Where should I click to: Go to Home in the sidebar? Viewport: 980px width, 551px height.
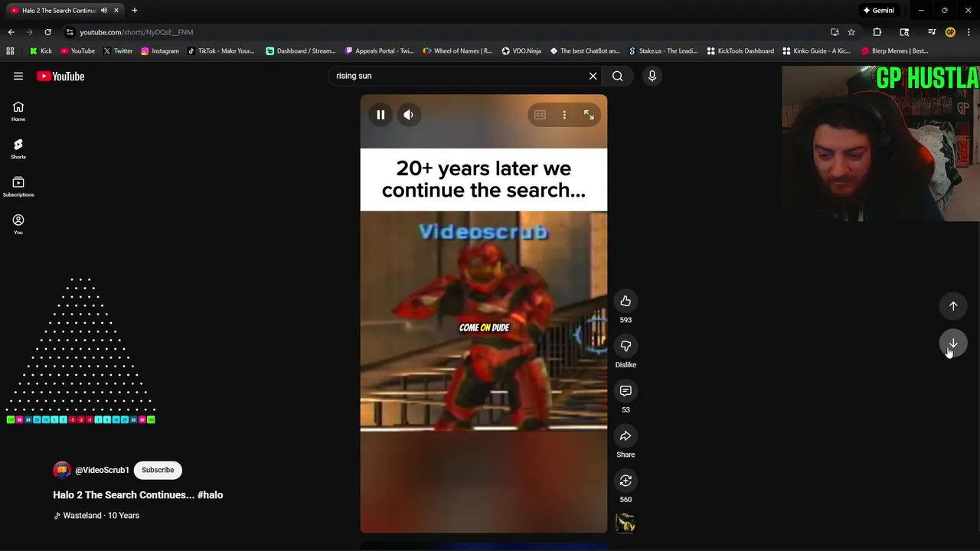pos(18,112)
